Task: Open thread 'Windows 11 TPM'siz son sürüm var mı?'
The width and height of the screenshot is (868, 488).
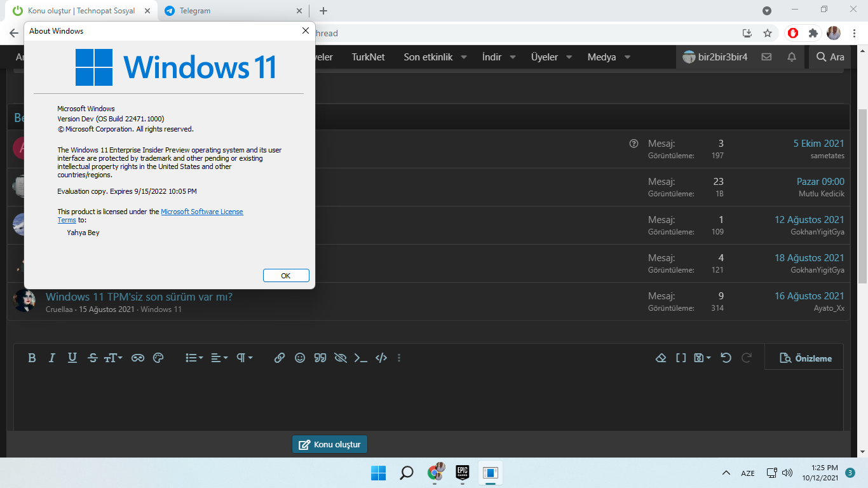Action: pyautogui.click(x=139, y=297)
